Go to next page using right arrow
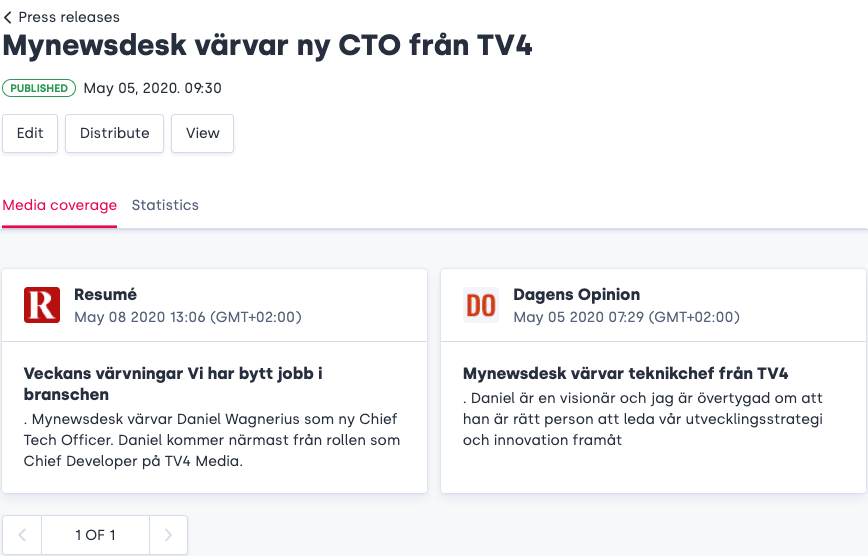 168,535
